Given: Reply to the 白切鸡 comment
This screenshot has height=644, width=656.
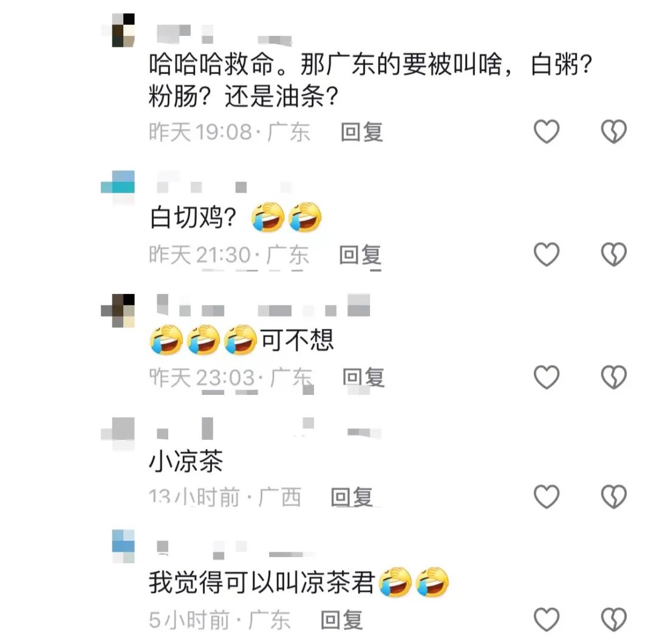Looking at the screenshot, I should [360, 255].
